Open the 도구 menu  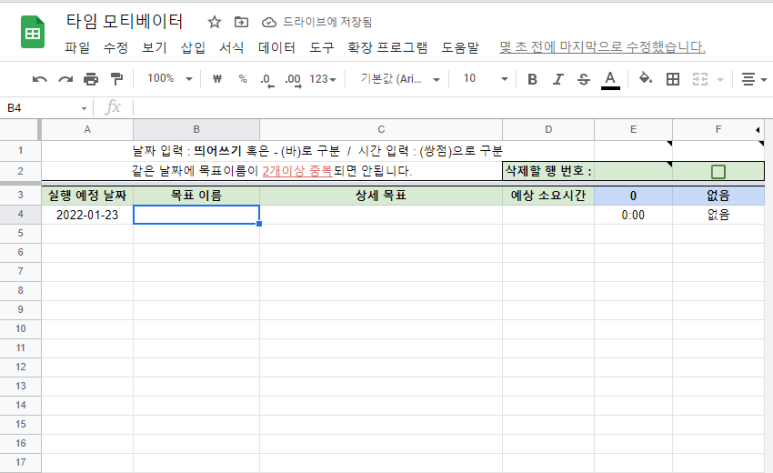coord(321,47)
